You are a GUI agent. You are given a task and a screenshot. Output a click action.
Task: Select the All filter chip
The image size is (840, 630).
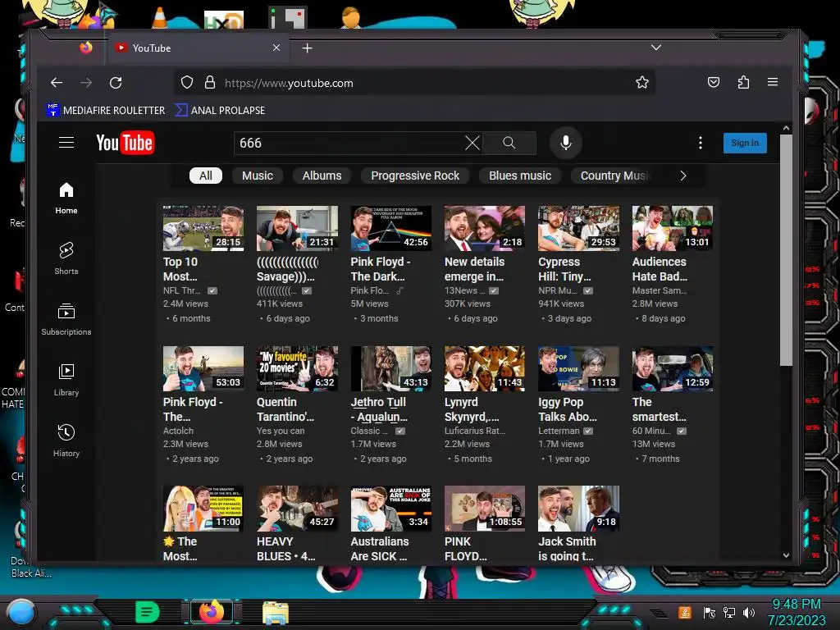coord(206,176)
